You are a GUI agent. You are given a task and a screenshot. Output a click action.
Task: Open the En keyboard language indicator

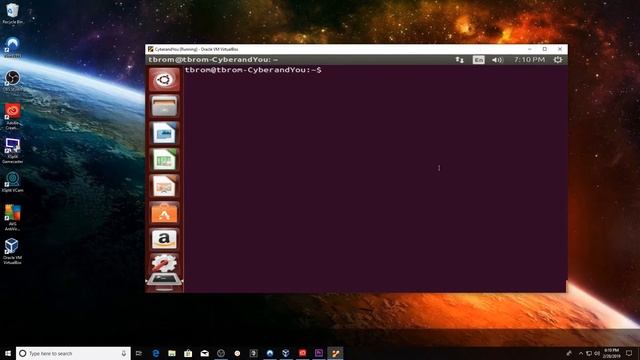click(x=478, y=60)
